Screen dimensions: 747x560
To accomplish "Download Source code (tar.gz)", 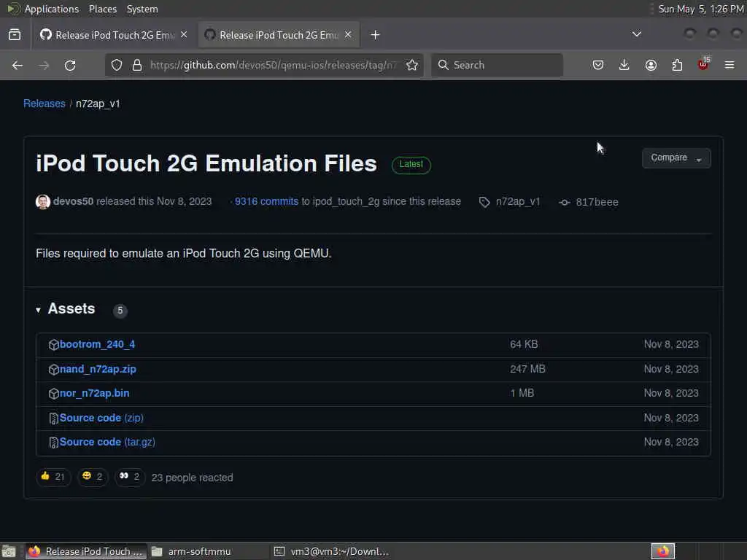I will point(107,443).
